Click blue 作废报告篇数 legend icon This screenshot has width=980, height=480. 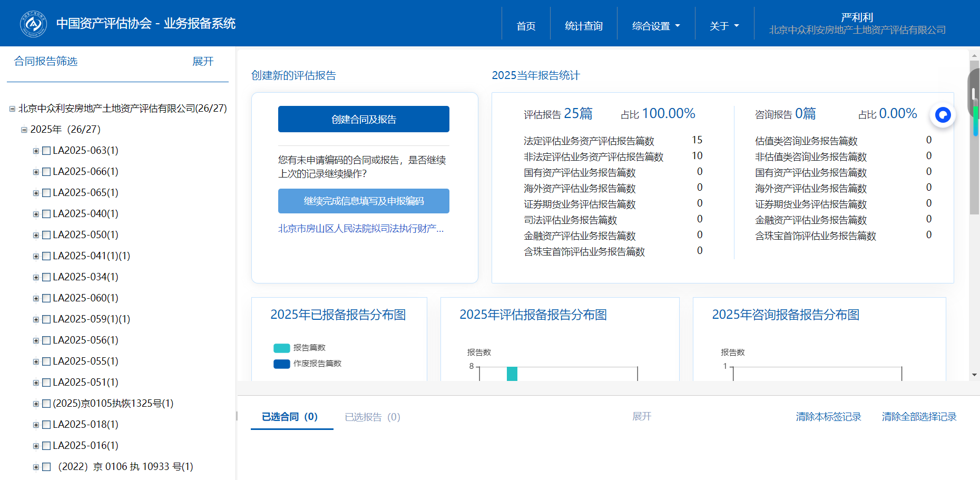tap(281, 364)
